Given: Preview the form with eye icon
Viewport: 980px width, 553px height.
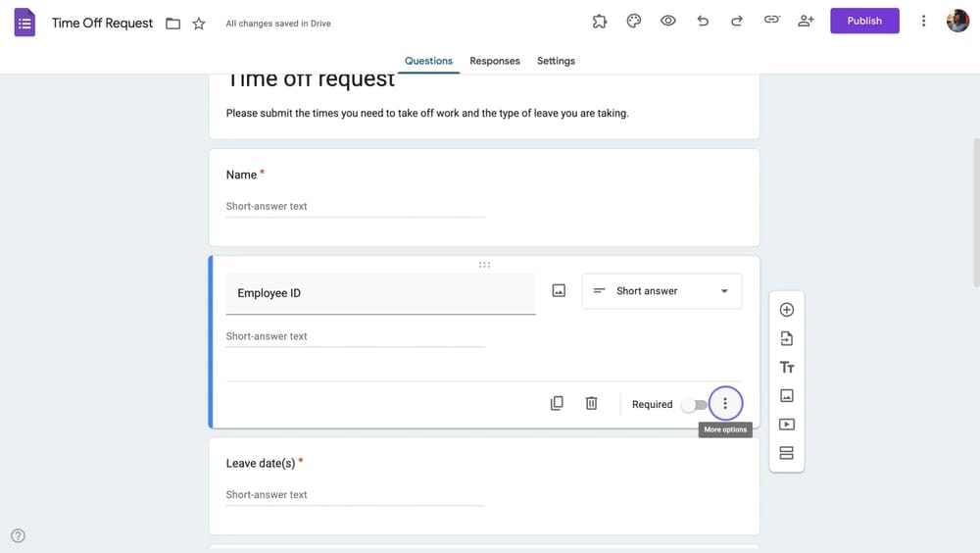Looking at the screenshot, I should click(668, 21).
